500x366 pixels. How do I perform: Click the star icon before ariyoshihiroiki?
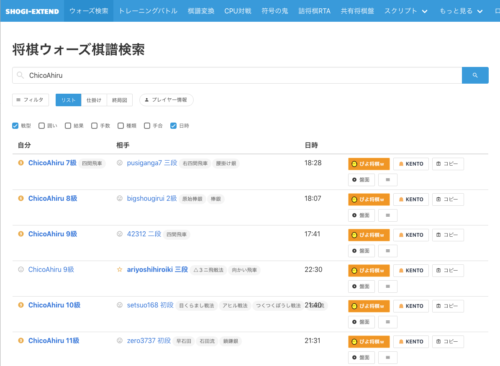point(120,270)
